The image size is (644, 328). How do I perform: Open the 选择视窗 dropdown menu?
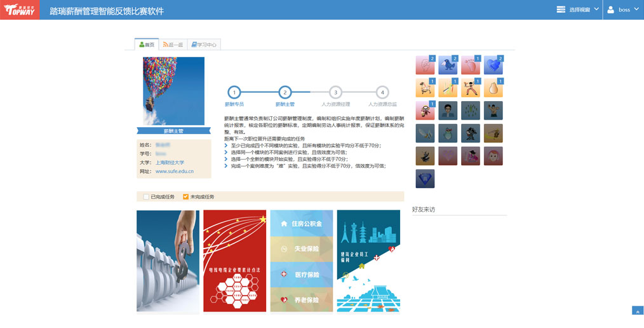click(577, 10)
